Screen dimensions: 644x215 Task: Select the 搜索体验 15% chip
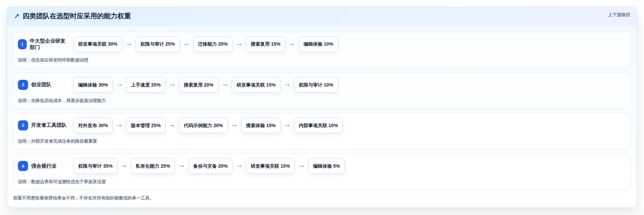261,125
